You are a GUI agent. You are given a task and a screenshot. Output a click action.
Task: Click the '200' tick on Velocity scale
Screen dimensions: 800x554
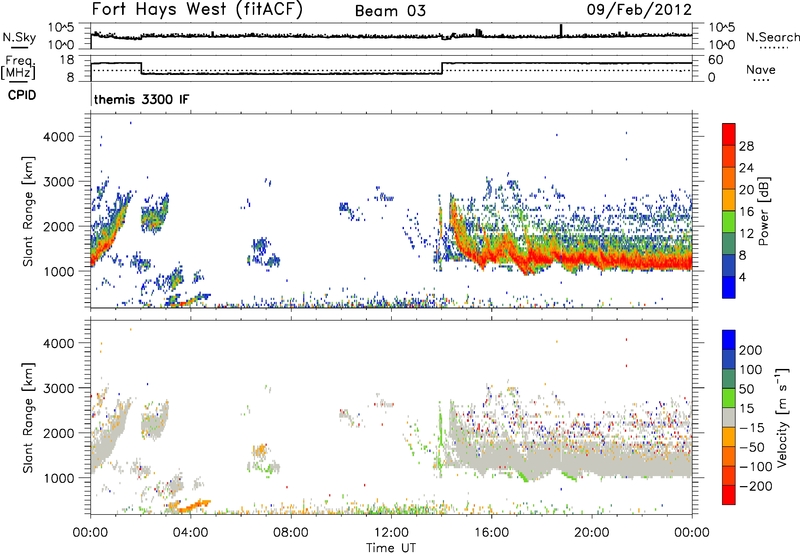pos(751,350)
